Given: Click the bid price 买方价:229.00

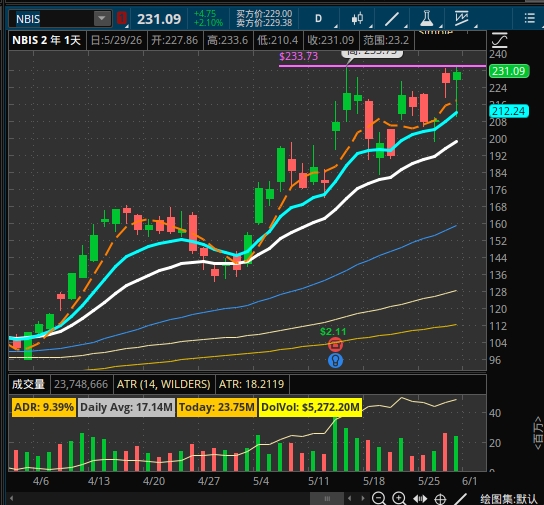Looking at the screenshot, I should point(264,14).
